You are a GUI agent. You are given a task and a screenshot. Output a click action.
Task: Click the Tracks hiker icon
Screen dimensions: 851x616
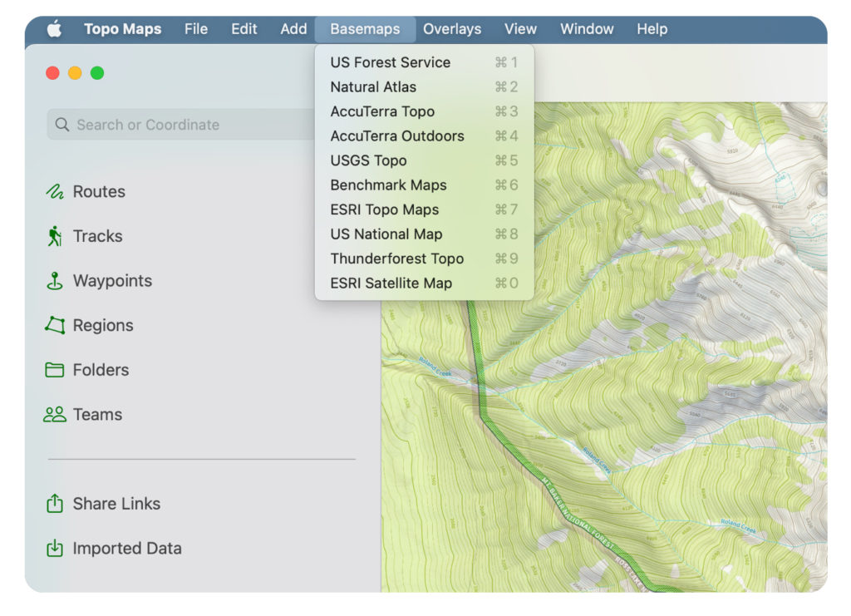pyautogui.click(x=54, y=236)
